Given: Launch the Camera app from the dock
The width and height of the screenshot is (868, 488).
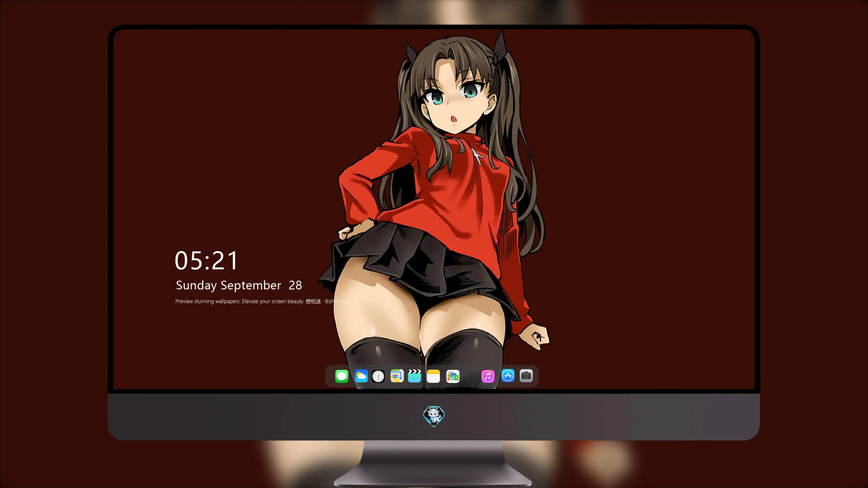Looking at the screenshot, I should [x=526, y=375].
